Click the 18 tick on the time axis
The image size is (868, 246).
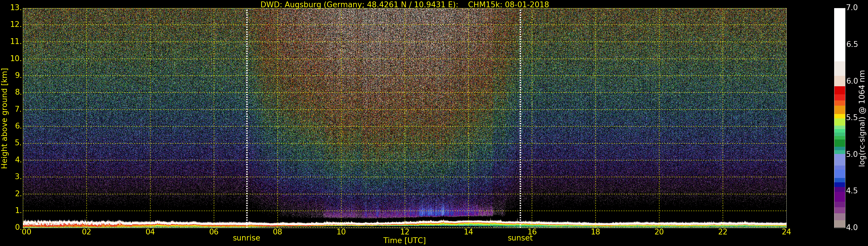[595, 232]
